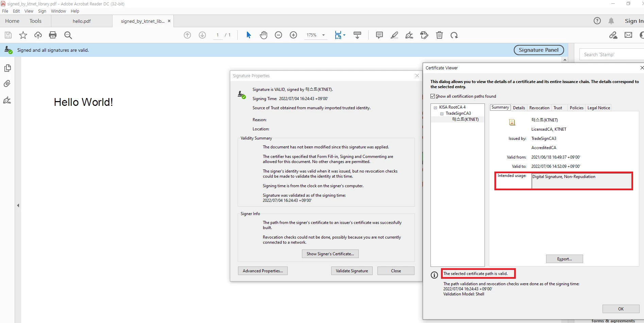Click the sign document pen icon

[409, 35]
